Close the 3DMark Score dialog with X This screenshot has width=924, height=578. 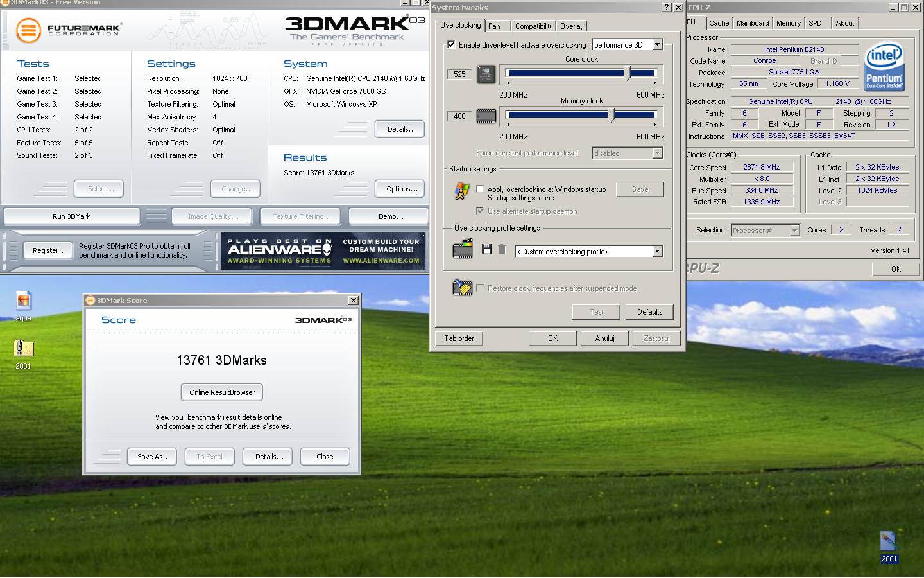point(353,300)
